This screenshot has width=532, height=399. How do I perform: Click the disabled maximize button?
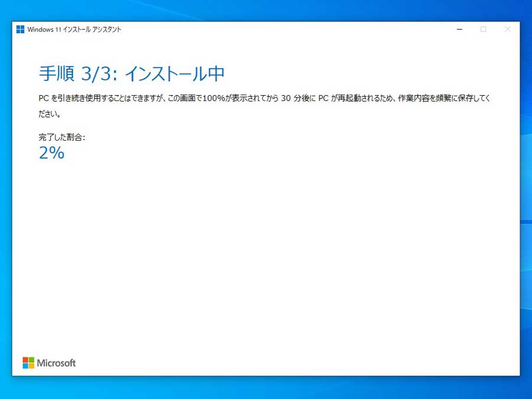483,30
